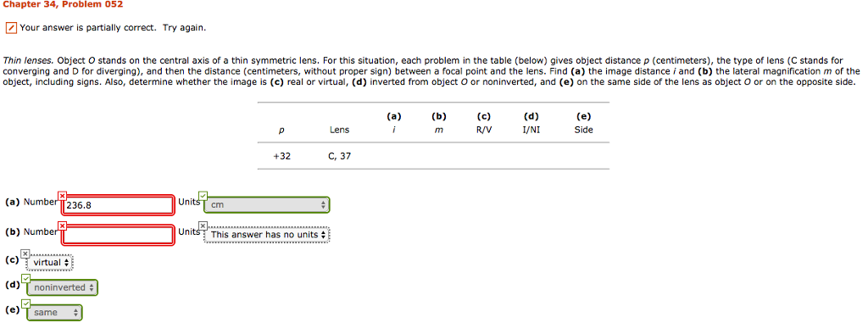Open the noninverted dropdown for (d)
Viewport: 868px width, 334px height.
(62, 287)
